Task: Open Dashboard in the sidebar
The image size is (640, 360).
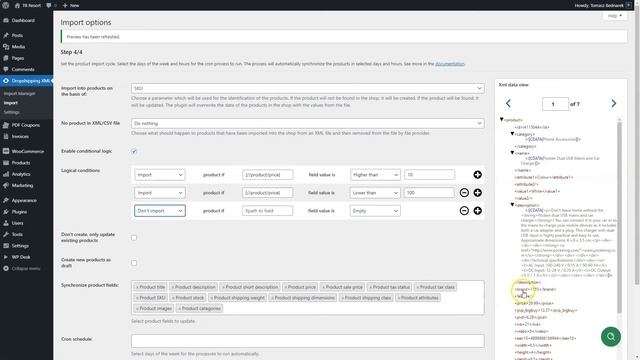Action: pyautogui.click(x=23, y=20)
